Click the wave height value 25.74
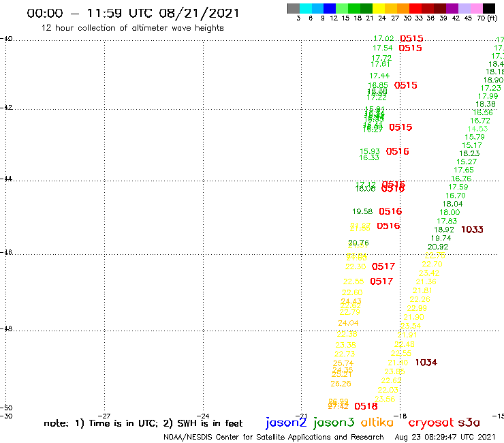This screenshot has height=443, width=504. pyautogui.click(x=343, y=363)
